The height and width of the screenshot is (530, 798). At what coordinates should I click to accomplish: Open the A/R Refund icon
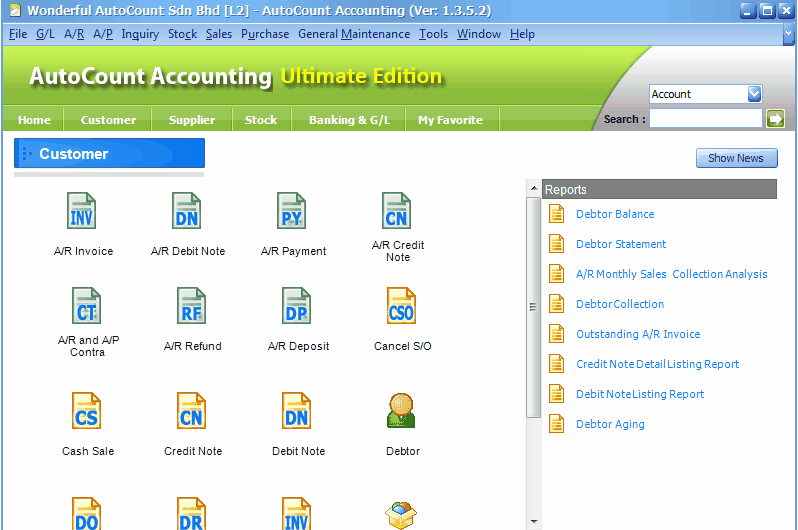click(191, 306)
